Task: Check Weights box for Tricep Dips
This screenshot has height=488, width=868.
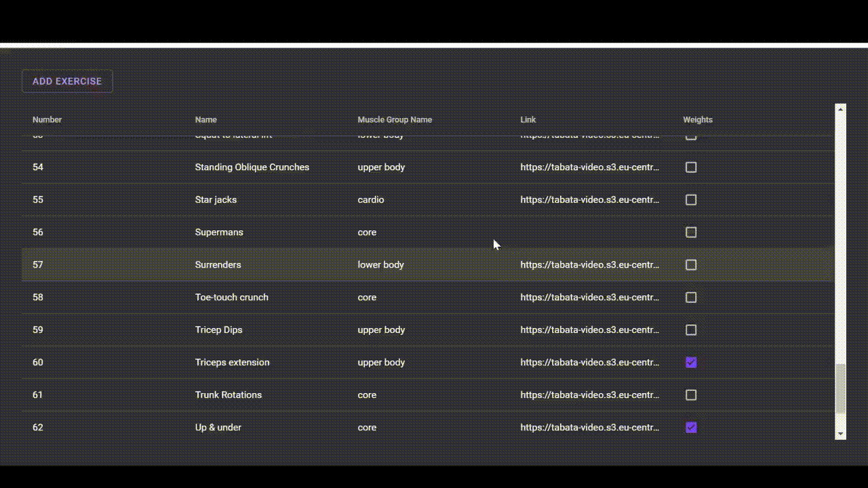Action: (x=691, y=330)
